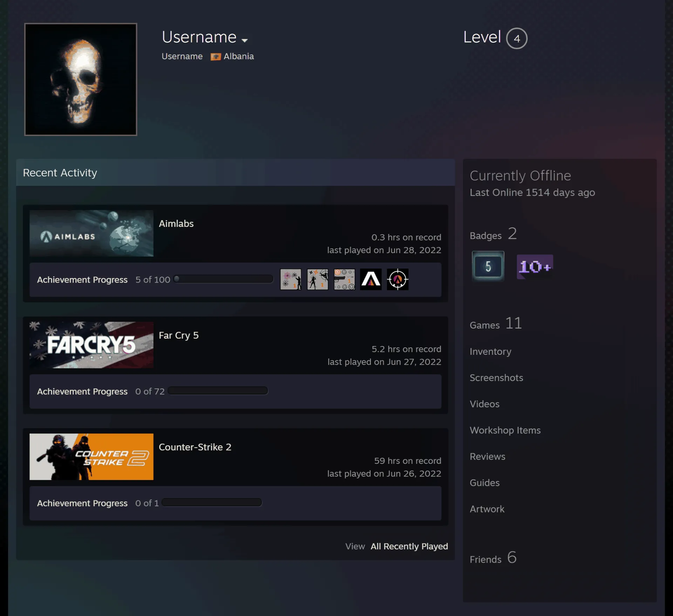This screenshot has height=616, width=673.
Task: Open the Workshop Items link
Action: (505, 431)
